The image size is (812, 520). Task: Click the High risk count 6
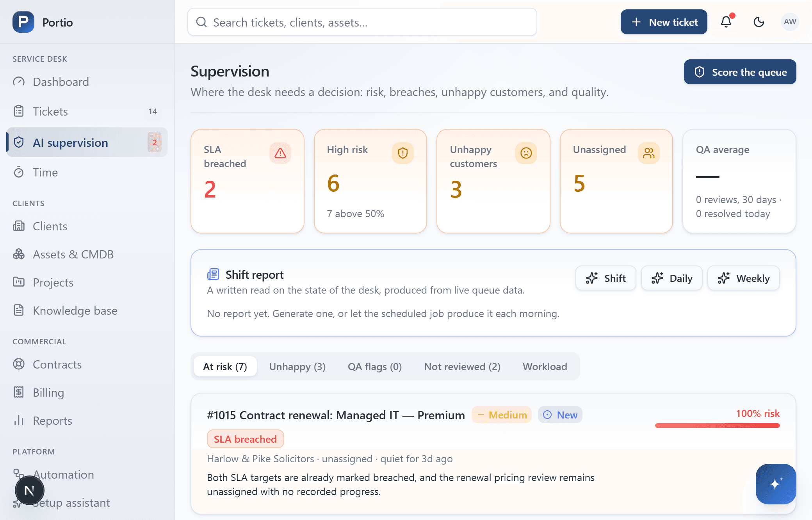(333, 183)
